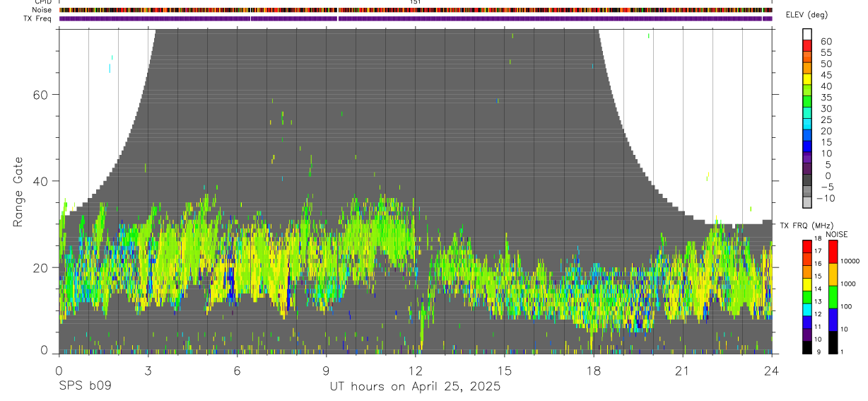
Task: Select the purple 5 degree elevation swatch
Action: 807,170
